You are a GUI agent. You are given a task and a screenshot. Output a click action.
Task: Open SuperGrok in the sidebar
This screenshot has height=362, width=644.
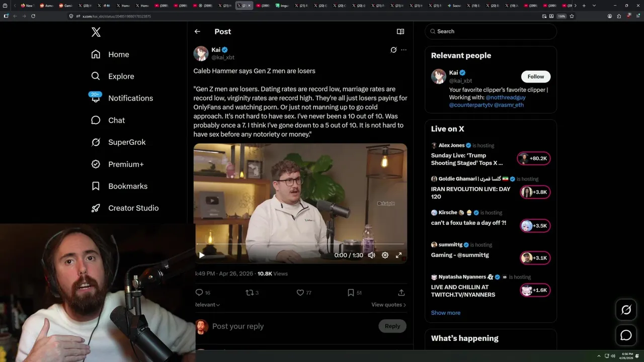click(118, 142)
